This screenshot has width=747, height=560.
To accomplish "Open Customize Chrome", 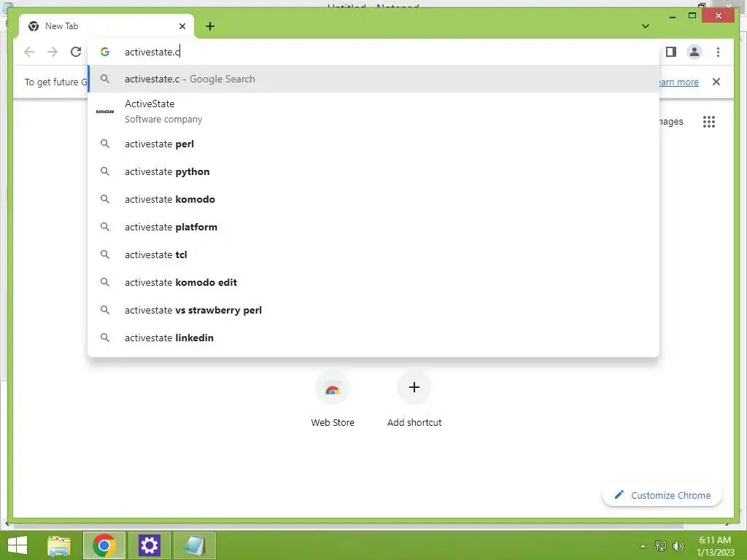I will [662, 495].
